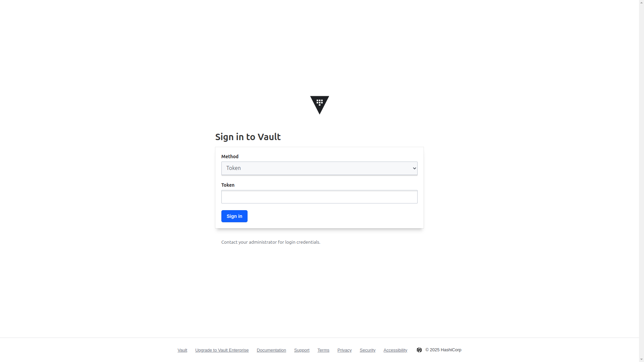The height and width of the screenshot is (362, 644).
Task: Click the Security link in footer
Action: (x=368, y=350)
